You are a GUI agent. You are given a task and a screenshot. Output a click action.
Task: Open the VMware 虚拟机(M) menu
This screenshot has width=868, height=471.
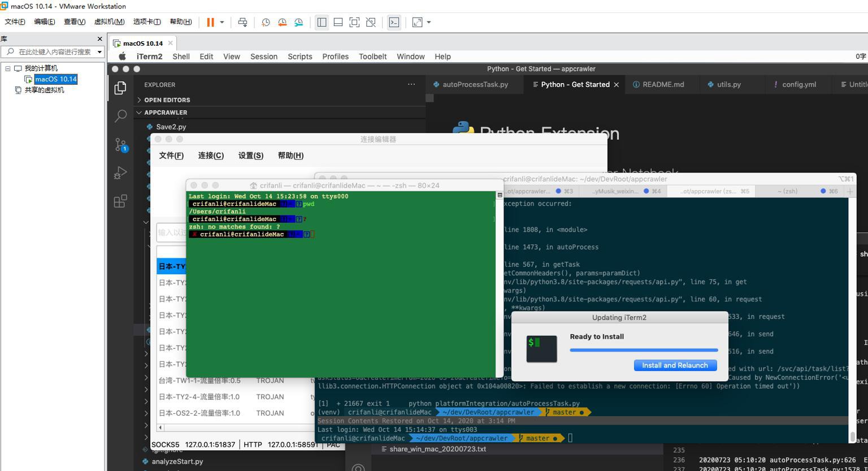(109, 21)
